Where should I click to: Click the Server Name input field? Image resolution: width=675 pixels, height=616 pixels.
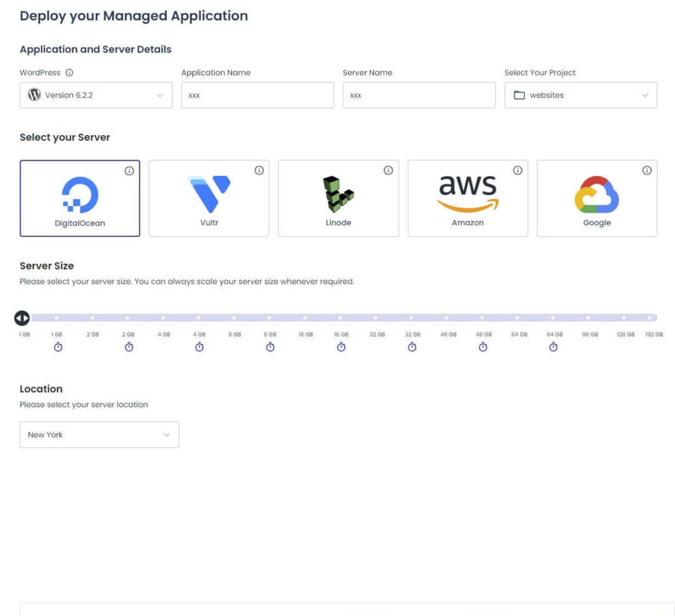tap(419, 95)
